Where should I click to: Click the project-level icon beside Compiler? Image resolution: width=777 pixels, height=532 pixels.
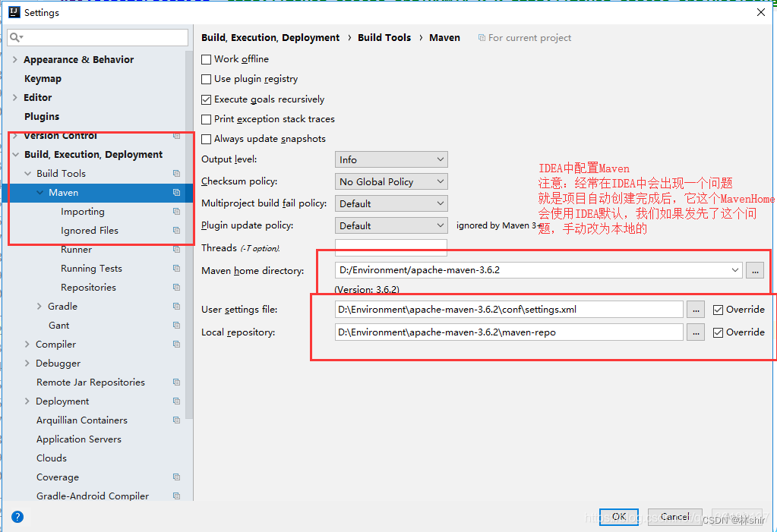[x=176, y=344]
